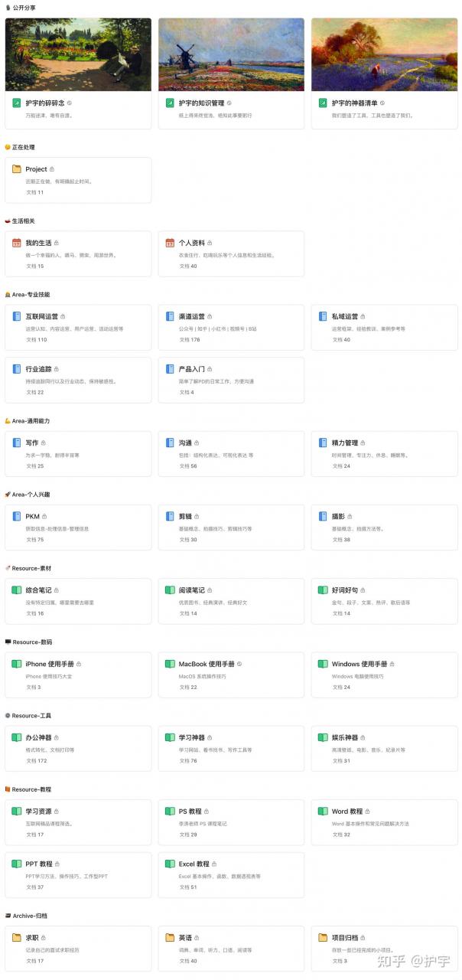The width and height of the screenshot is (462, 980).
Task: Click the 文档 56 count under 沟通
Action: point(187,466)
